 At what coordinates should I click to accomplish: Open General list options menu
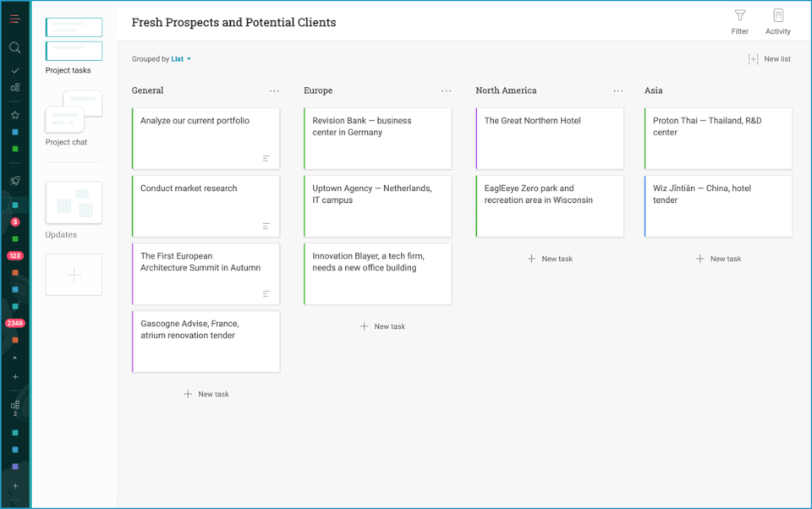(x=274, y=91)
